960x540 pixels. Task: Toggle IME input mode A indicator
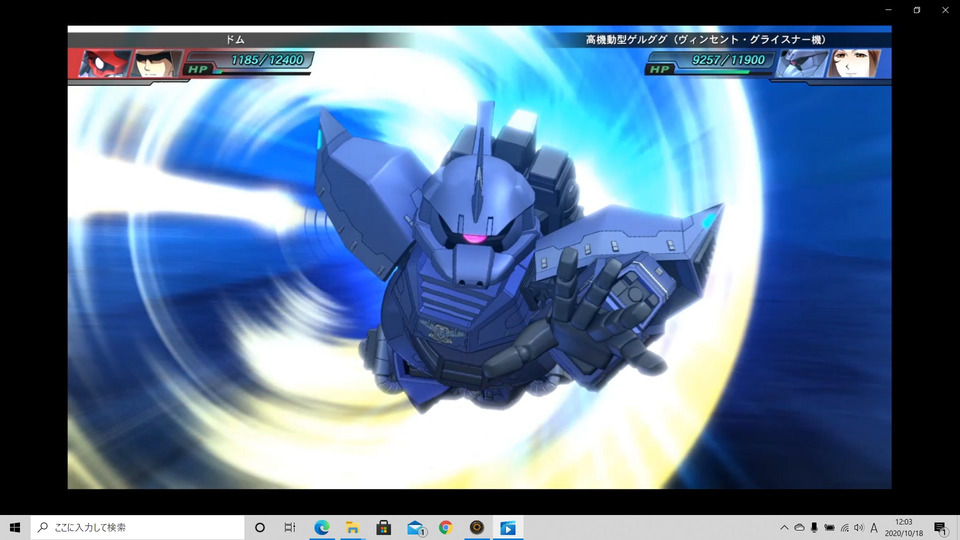(874, 527)
